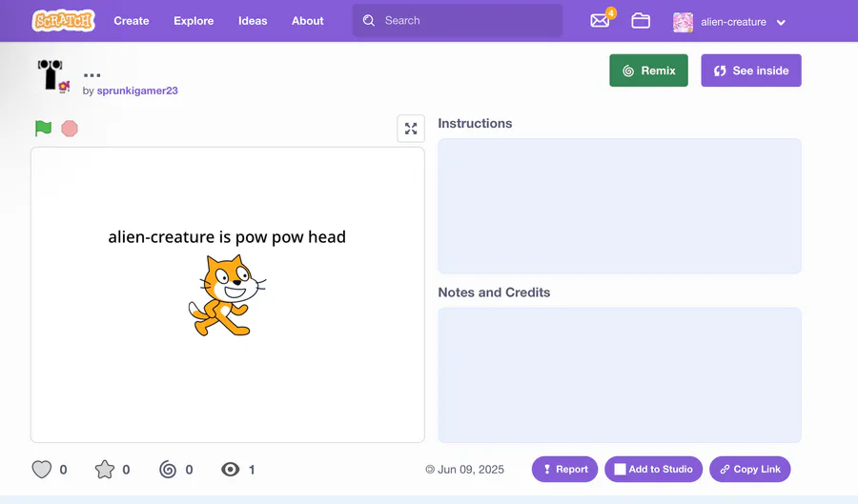Click the 'alien-creature is pow pow head' text
Image resolution: width=858 pixels, height=504 pixels.
click(227, 236)
